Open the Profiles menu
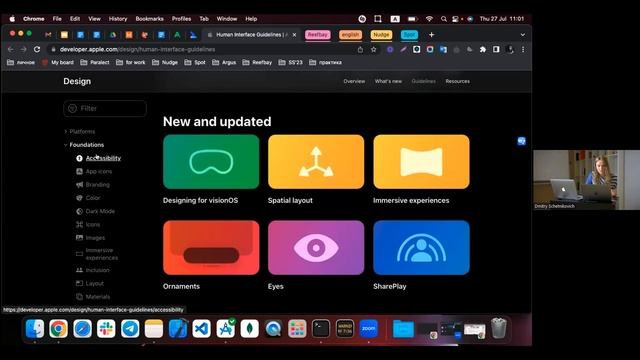The image size is (640, 360). pyautogui.click(x=181, y=19)
